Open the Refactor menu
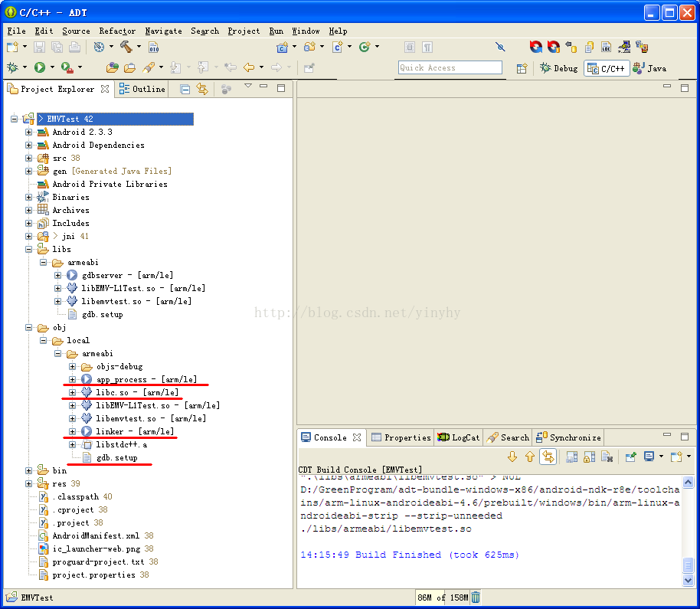This screenshot has width=700, height=609. click(117, 31)
